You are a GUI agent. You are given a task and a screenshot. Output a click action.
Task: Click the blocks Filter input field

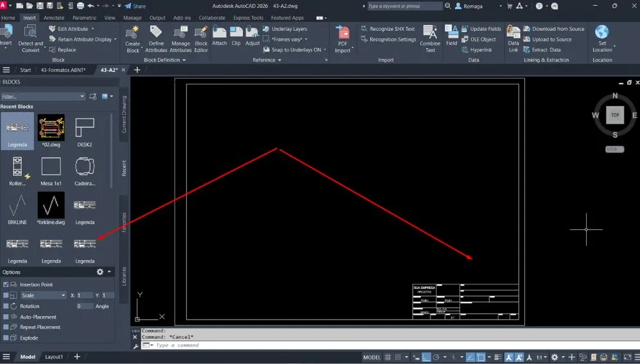click(x=42, y=96)
